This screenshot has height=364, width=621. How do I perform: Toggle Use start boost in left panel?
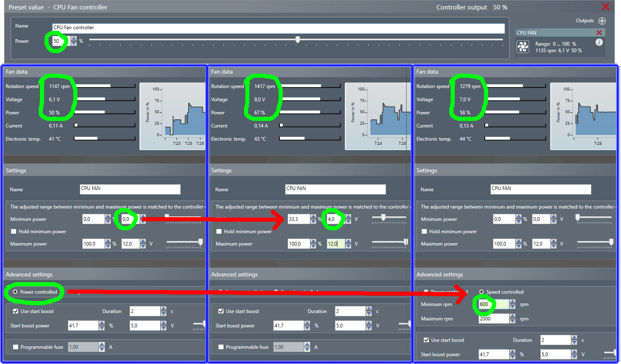click(16, 311)
